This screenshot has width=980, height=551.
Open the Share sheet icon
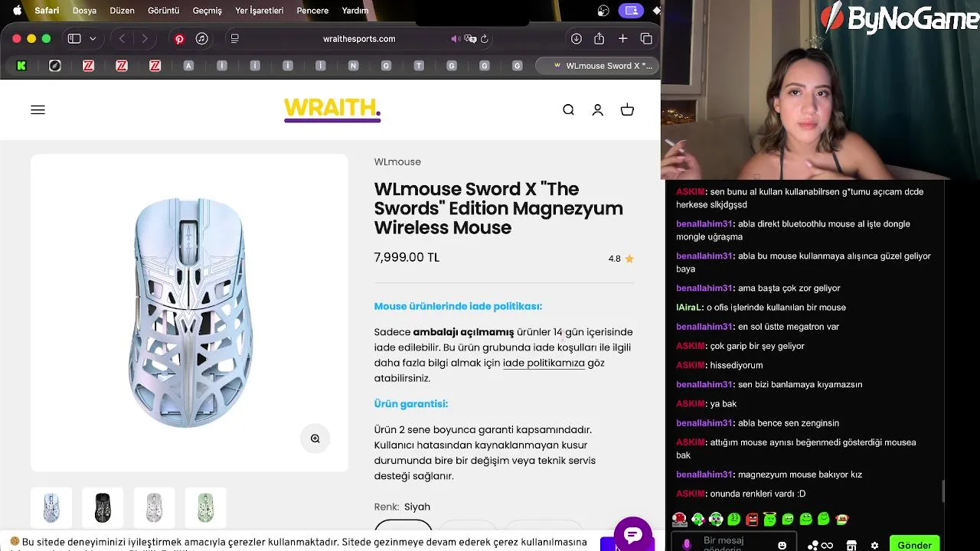point(599,38)
